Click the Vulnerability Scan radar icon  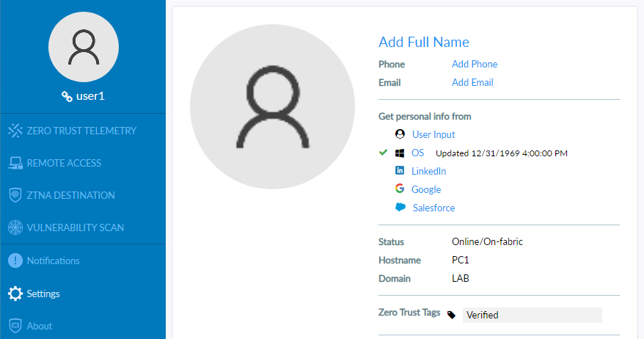(x=15, y=227)
